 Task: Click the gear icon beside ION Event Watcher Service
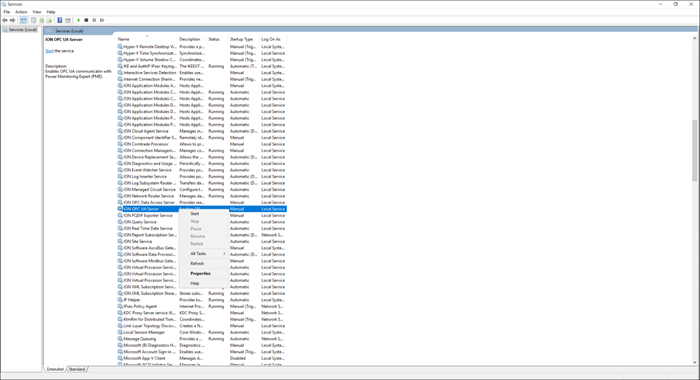[120, 170]
